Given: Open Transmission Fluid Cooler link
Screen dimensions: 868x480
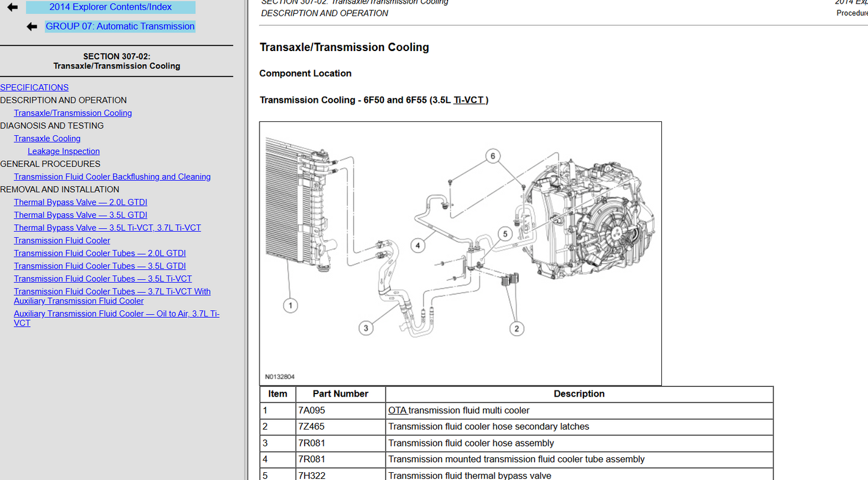Looking at the screenshot, I should 62,240.
